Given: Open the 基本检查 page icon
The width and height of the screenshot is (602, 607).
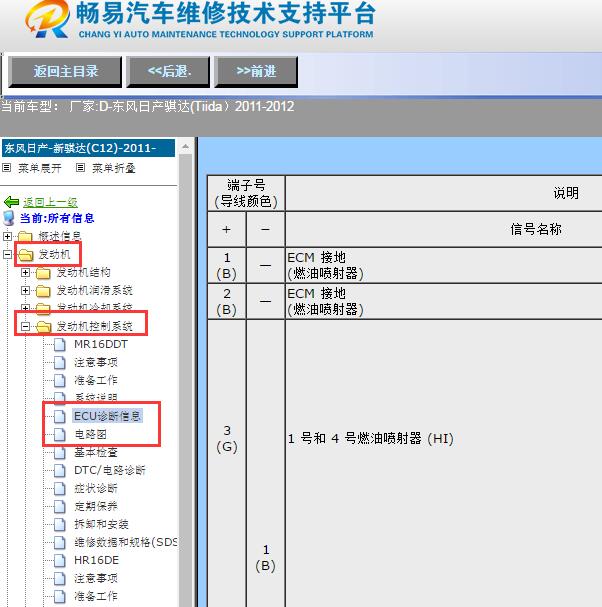Looking at the screenshot, I should 60,453.
